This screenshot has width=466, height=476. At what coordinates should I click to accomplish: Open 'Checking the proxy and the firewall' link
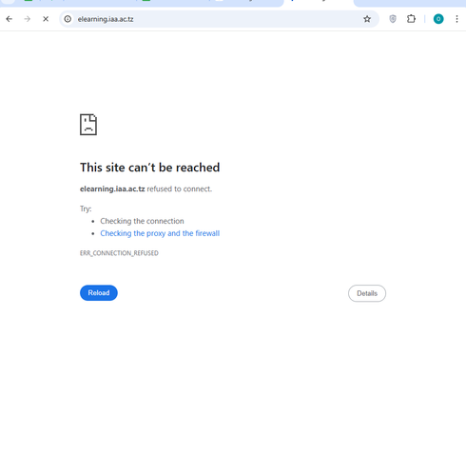pos(160,233)
